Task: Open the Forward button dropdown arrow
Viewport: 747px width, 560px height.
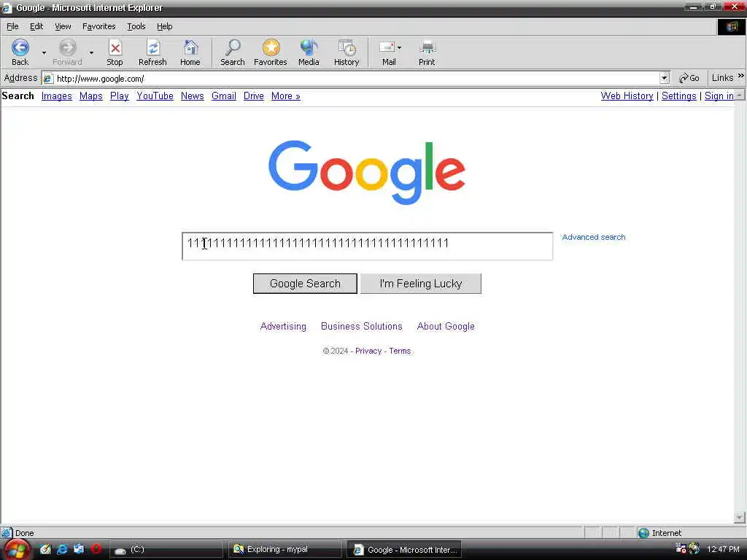Action: (x=91, y=52)
